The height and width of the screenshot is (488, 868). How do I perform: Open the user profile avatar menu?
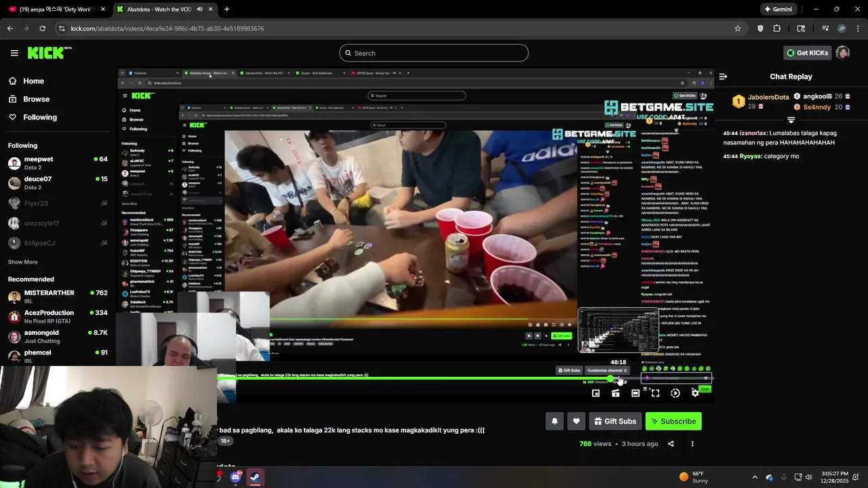pyautogui.click(x=843, y=53)
